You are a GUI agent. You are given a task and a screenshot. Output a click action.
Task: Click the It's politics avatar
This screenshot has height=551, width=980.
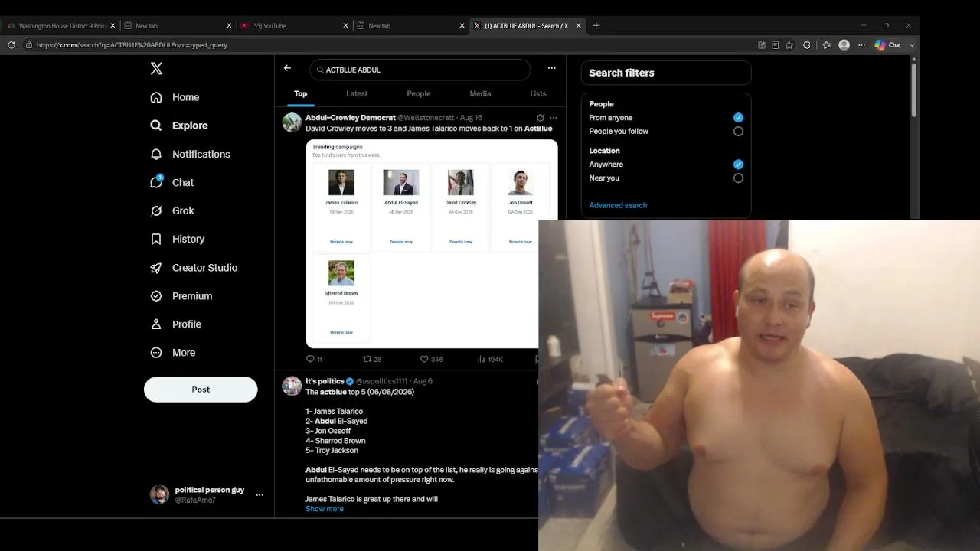pos(292,386)
